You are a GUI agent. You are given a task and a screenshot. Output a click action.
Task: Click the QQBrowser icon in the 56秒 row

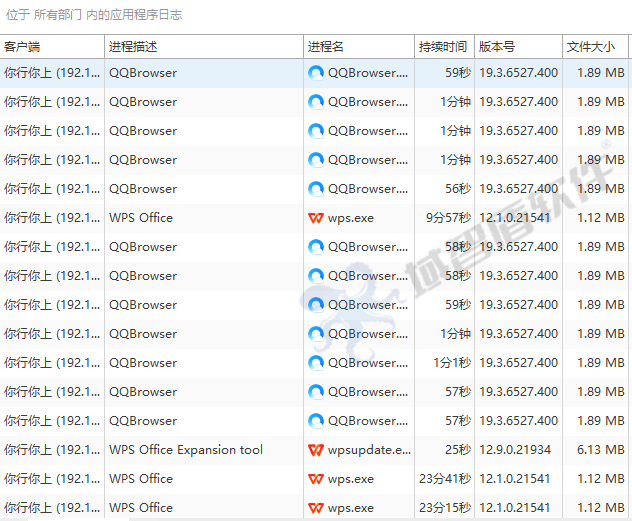click(x=316, y=189)
